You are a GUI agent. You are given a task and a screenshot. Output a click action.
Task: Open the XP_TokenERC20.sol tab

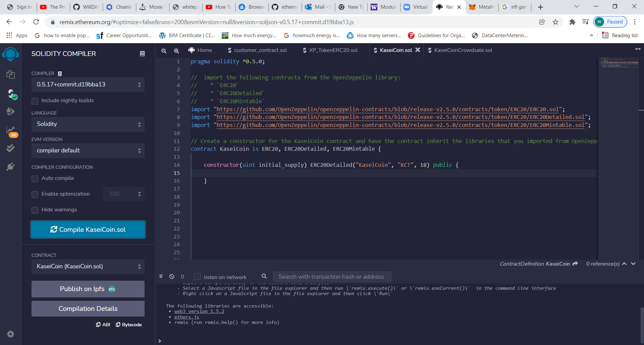coord(330,50)
